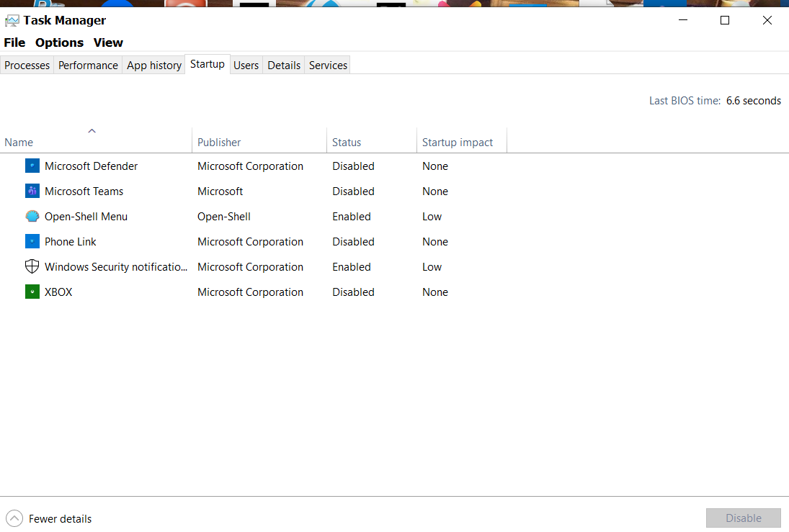Go to the App history tab
789x532 pixels.
[x=154, y=66]
